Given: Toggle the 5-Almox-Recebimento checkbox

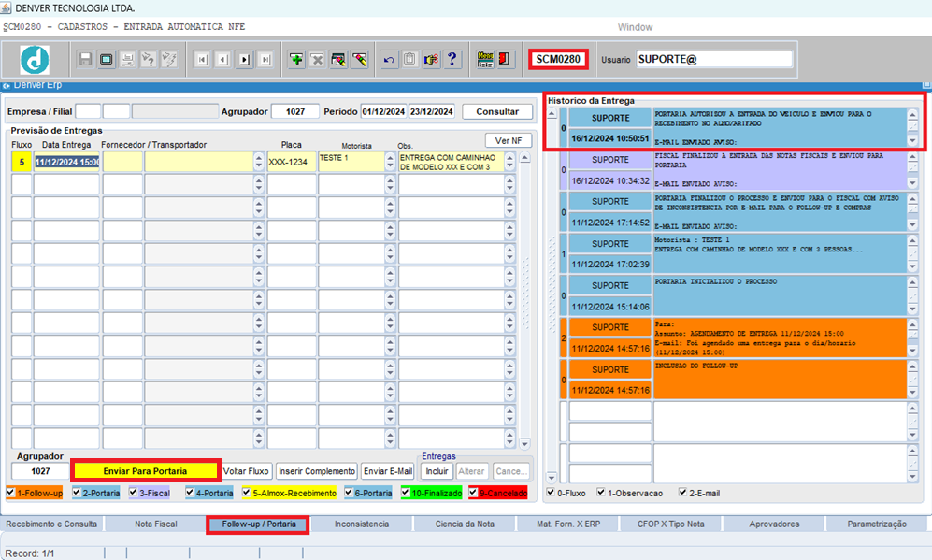Looking at the screenshot, I should click(x=246, y=493).
